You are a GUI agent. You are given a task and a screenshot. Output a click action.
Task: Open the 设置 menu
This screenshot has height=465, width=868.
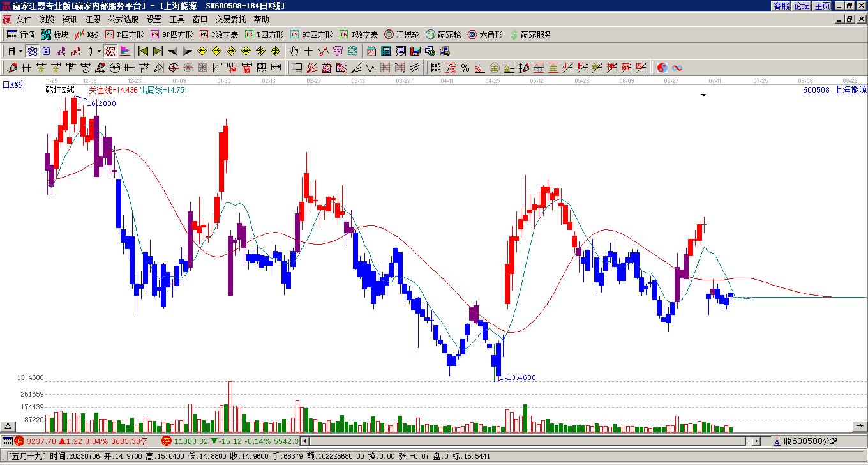tap(154, 20)
